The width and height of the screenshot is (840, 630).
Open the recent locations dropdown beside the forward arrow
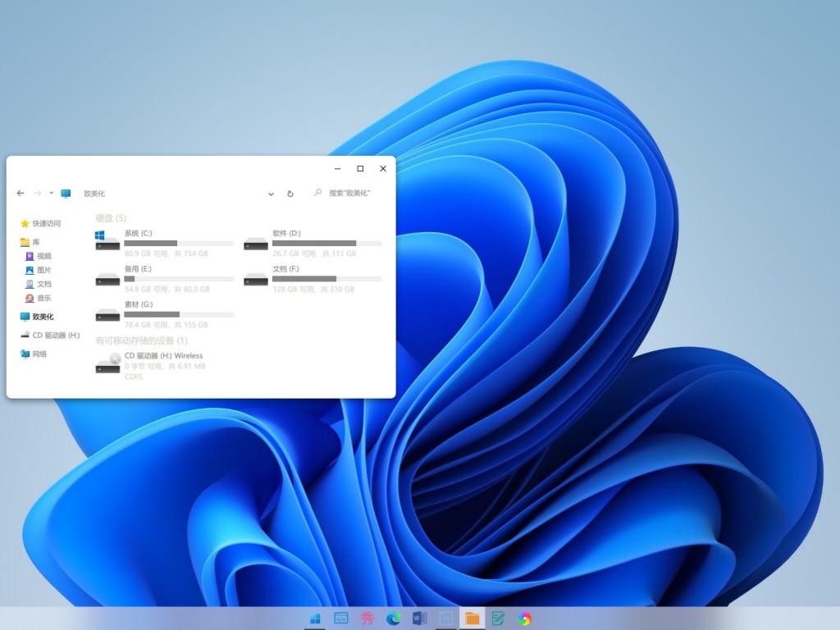[51, 193]
